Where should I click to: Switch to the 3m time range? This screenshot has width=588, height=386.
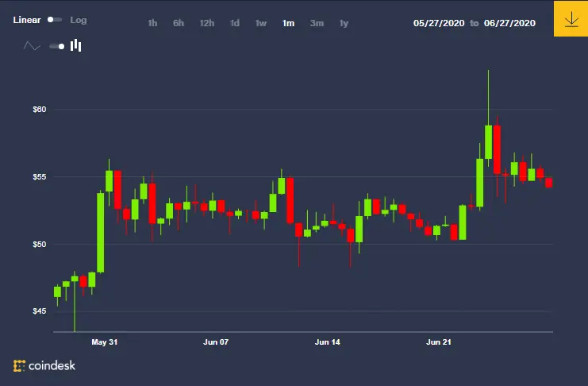click(317, 23)
